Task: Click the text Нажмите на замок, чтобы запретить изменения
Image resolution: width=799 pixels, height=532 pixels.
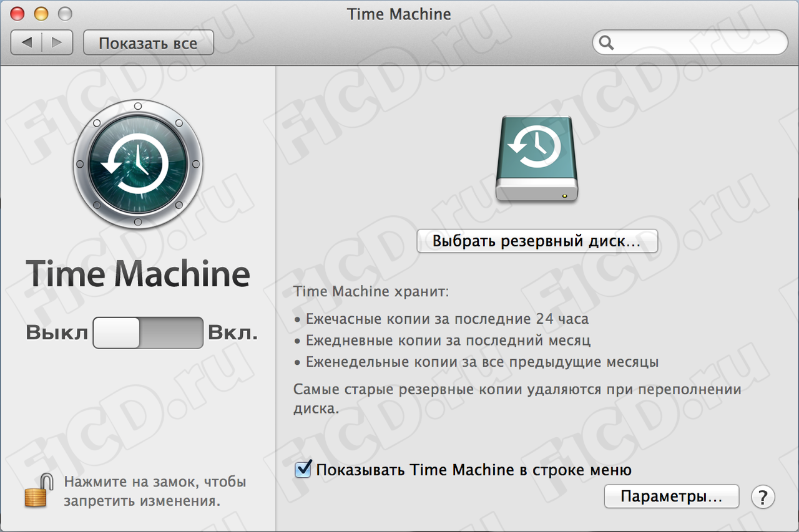Action: pos(155,491)
